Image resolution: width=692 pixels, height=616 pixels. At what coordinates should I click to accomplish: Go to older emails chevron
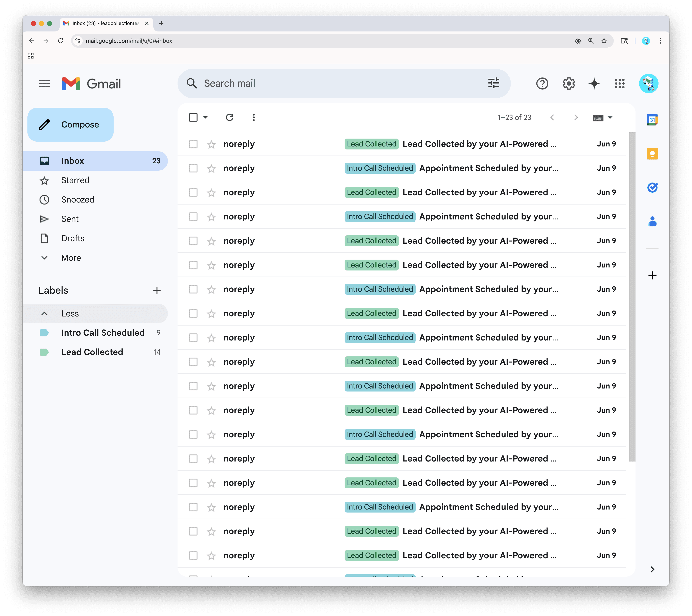tap(576, 117)
